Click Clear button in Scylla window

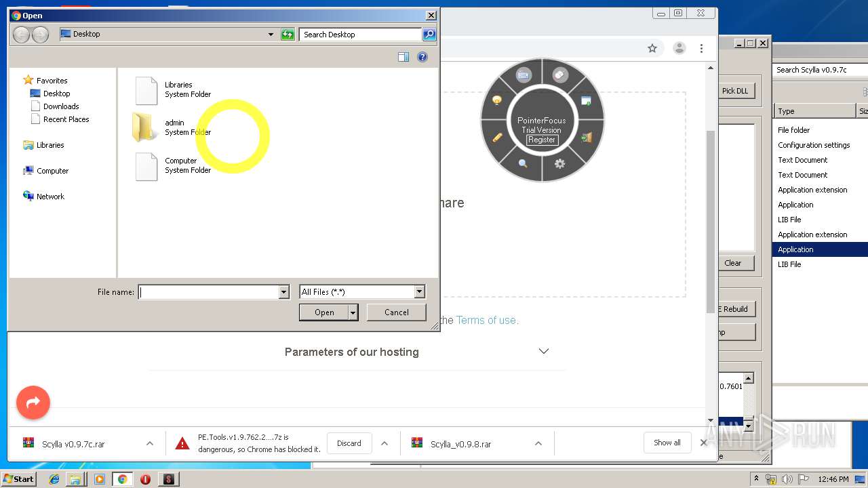pos(735,263)
